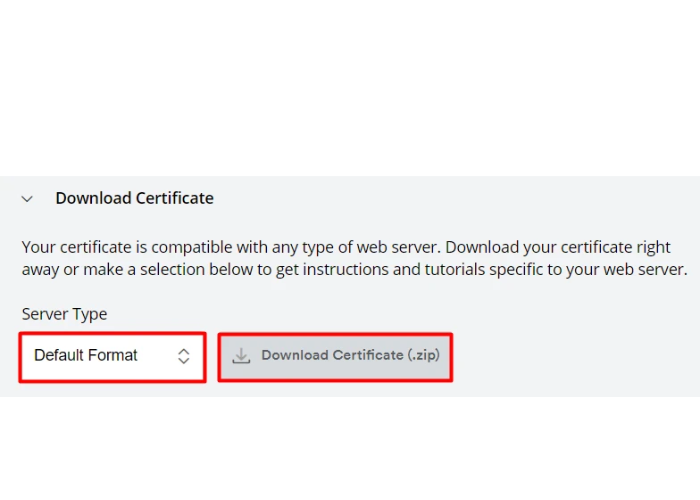The image size is (700, 500).
Task: Open the Default Format server type dropdown
Action: point(112,356)
